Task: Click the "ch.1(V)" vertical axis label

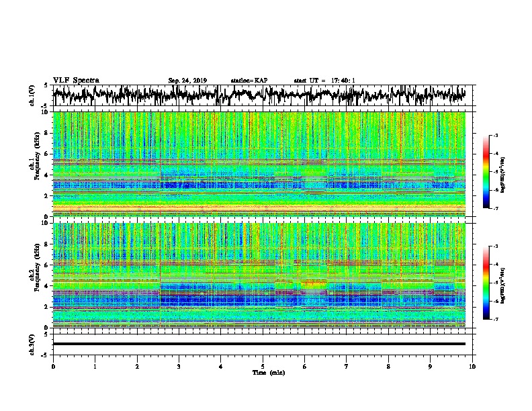Action: click(32, 95)
